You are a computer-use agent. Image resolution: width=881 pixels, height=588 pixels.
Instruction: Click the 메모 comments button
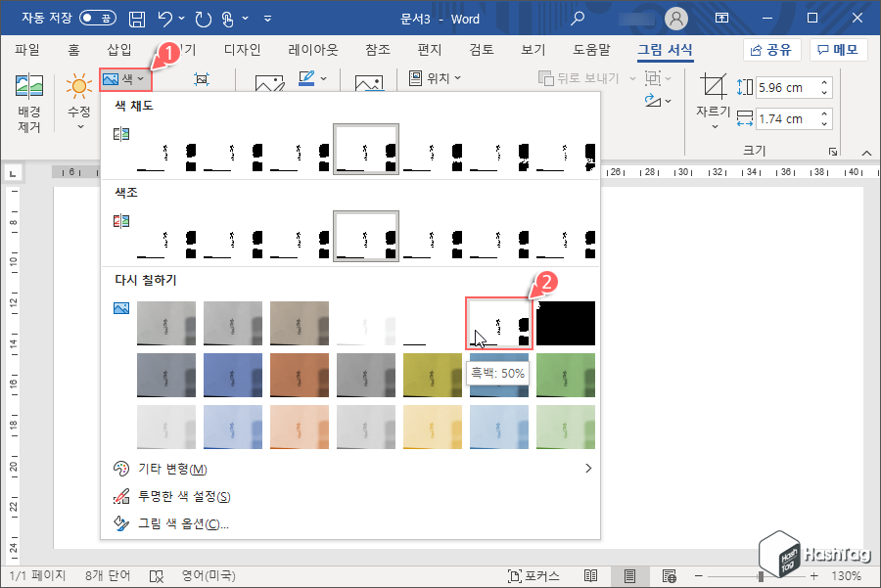click(838, 50)
